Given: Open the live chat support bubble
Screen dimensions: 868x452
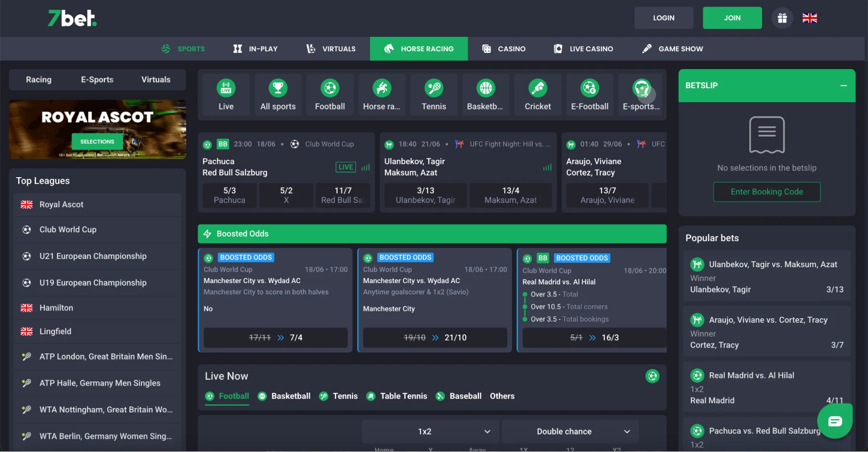Looking at the screenshot, I should coord(835,421).
